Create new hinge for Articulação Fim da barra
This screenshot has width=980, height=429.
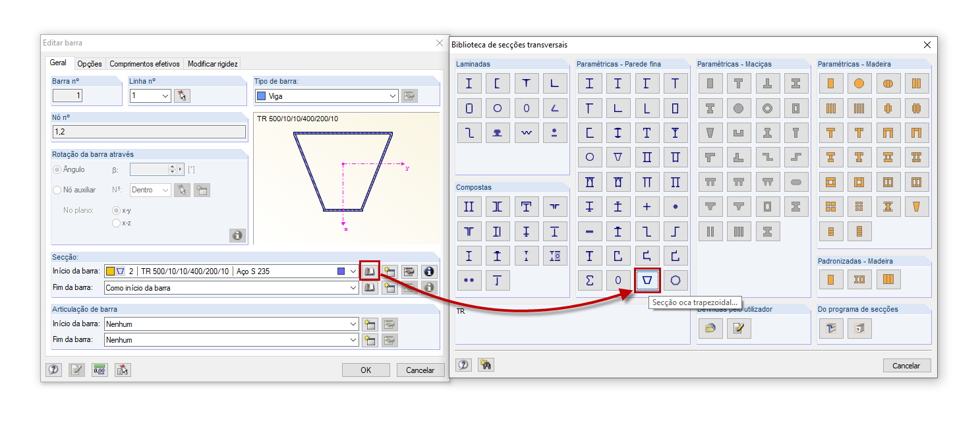pos(370,340)
